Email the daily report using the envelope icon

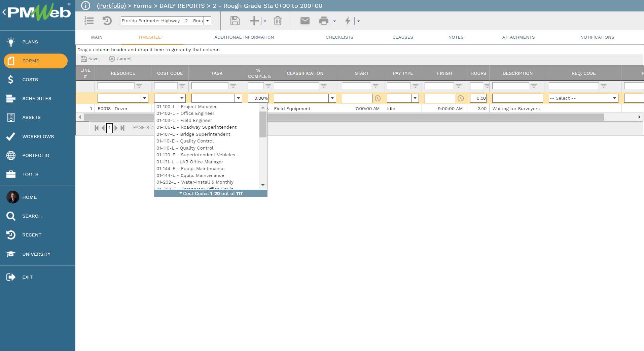(x=305, y=21)
